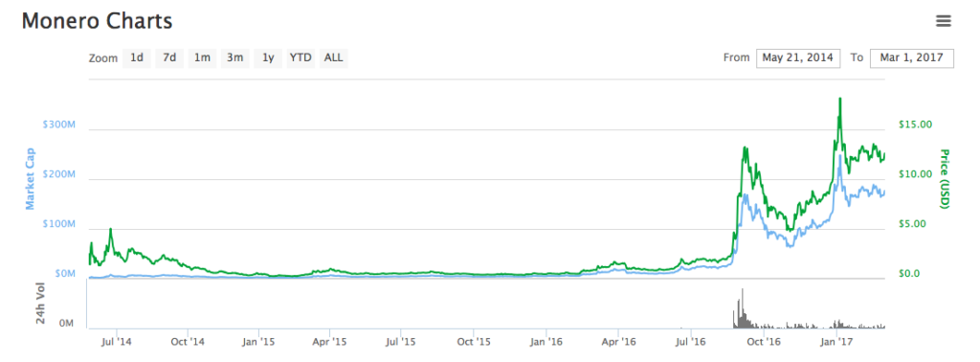Viewport: 980px width, 362px height.
Task: Click the $5.00 price tick
Action: click(912, 224)
